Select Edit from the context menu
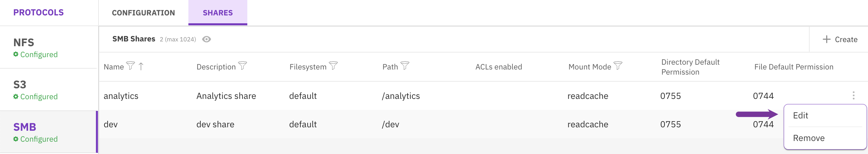 pyautogui.click(x=801, y=116)
